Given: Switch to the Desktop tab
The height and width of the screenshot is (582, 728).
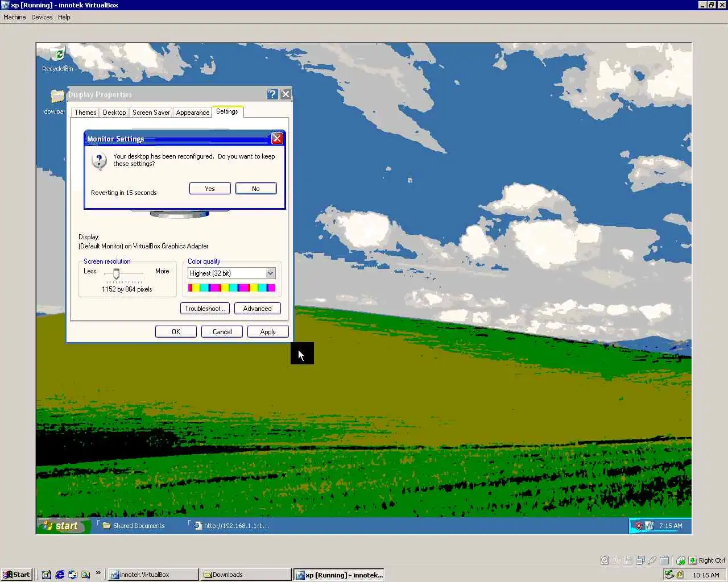Looking at the screenshot, I should [x=114, y=113].
